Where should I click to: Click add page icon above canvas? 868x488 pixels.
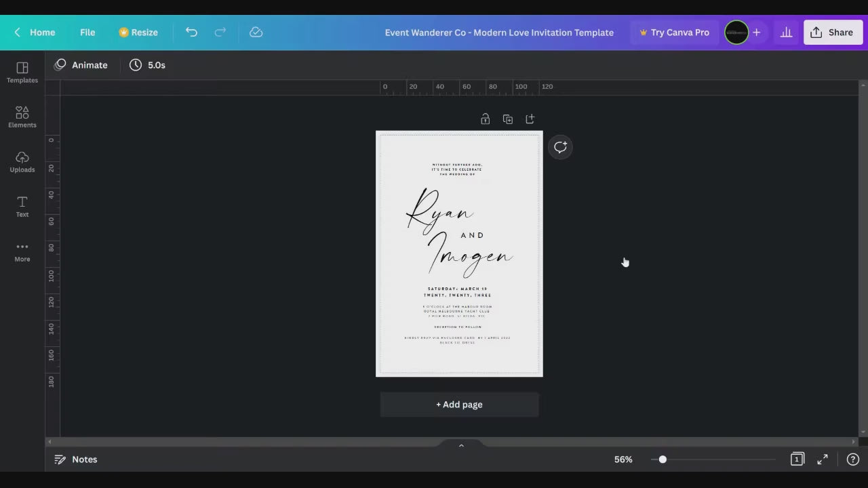click(x=530, y=119)
